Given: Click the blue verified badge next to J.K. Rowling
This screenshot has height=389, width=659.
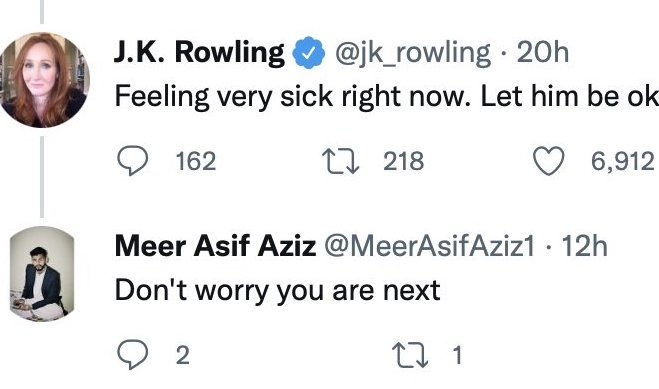Looking at the screenshot, I should coord(309,53).
